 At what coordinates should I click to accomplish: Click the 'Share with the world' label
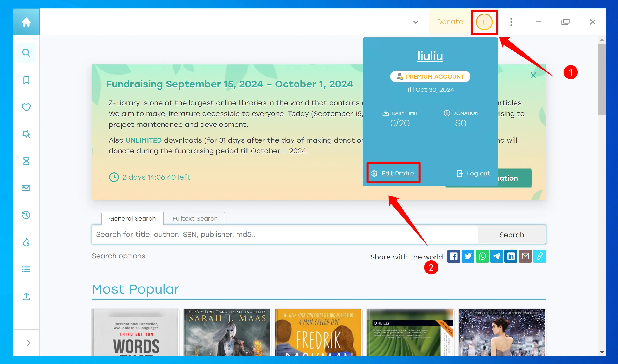tap(407, 257)
